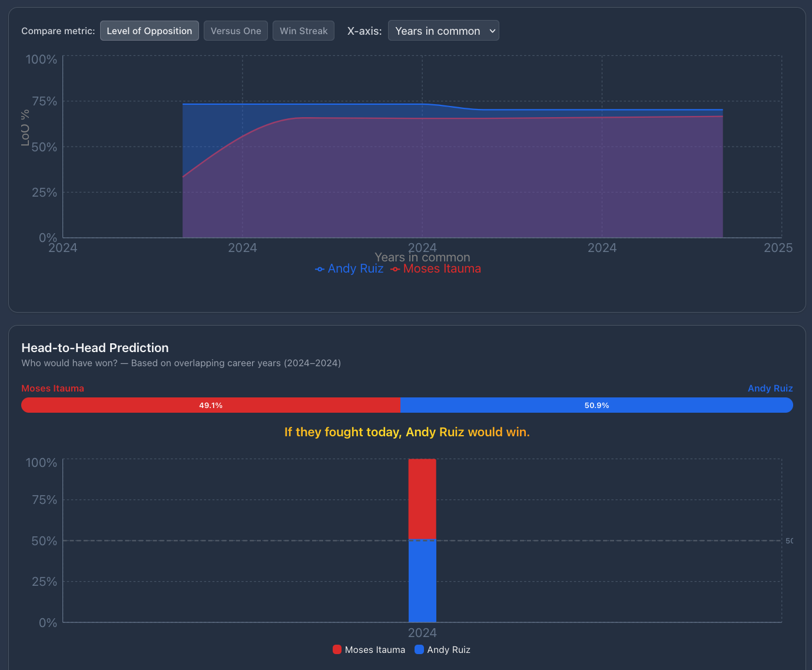
Task: Click the blue 50.9% prediction bar segment
Action: click(x=596, y=405)
